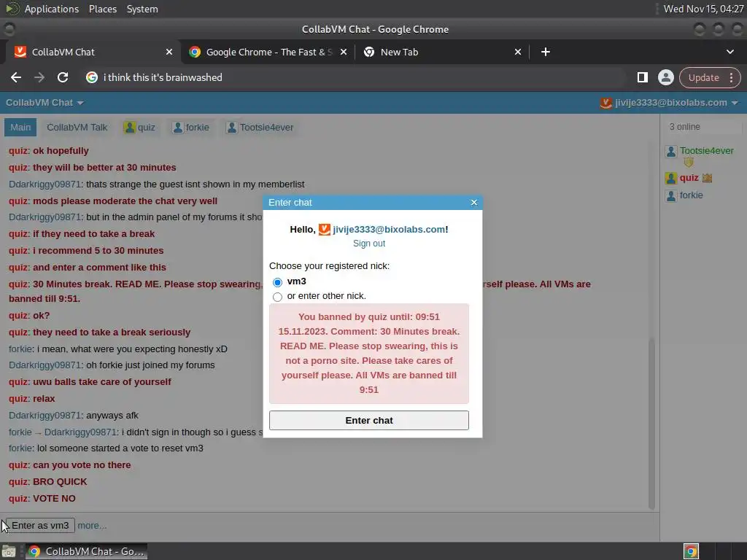Open Chrome profile avatar icon
The height and width of the screenshot is (560, 747).
pos(665,77)
